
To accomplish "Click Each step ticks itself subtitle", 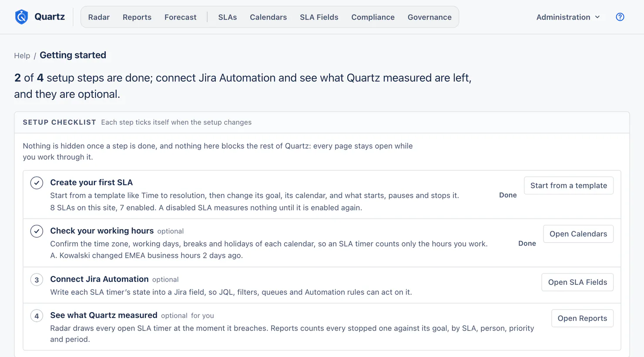I will [x=176, y=122].
